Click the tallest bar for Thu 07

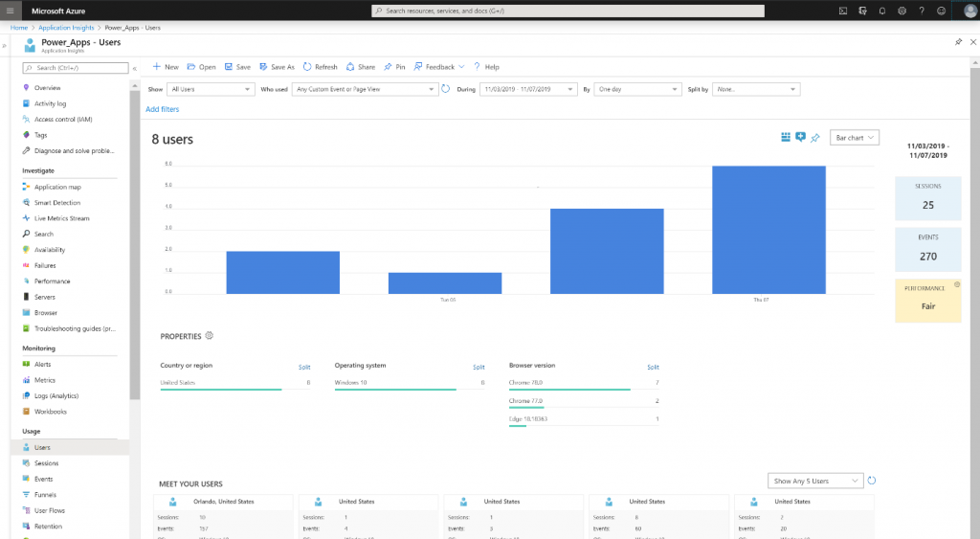coord(768,230)
